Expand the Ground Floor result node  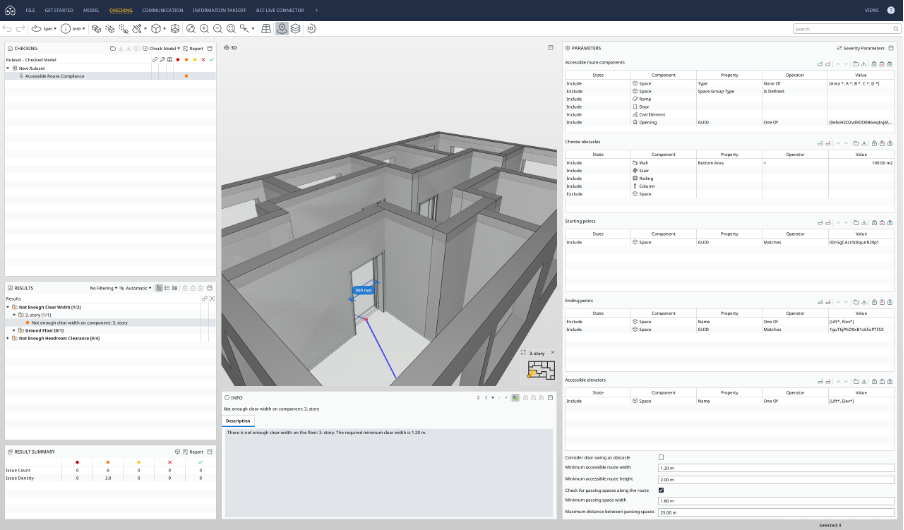pyautogui.click(x=15, y=330)
